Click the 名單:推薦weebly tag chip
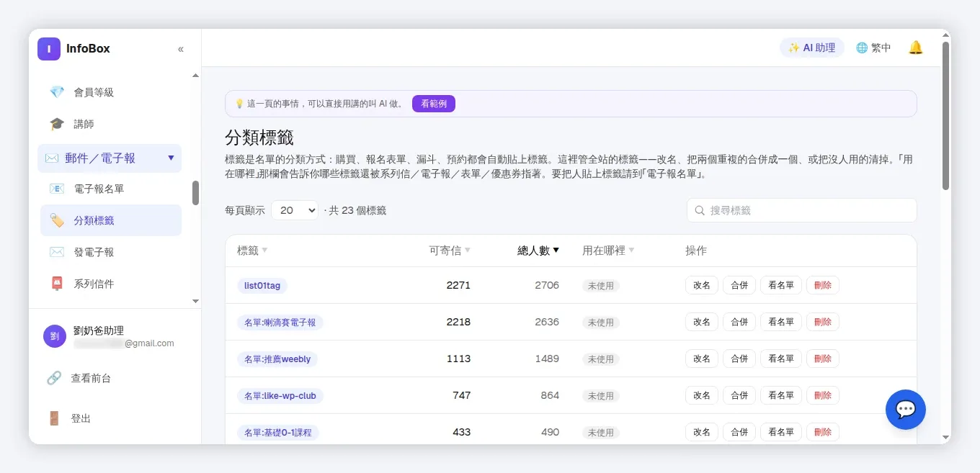 [x=277, y=359]
